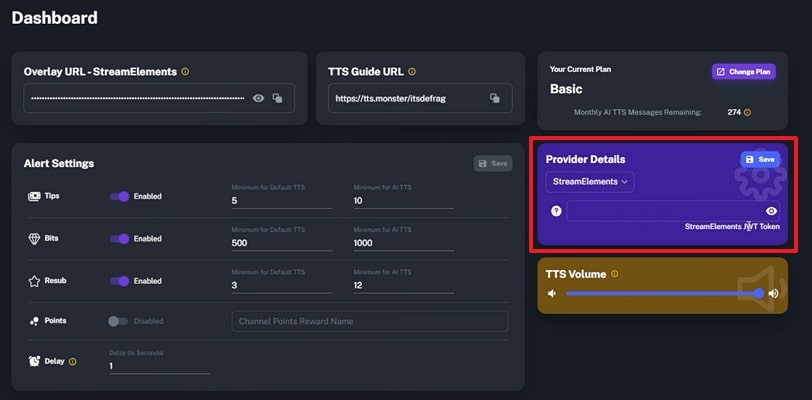Edit Bits Minimum for AI TTS field
Viewport: 812px width, 400px height.
[x=404, y=243]
